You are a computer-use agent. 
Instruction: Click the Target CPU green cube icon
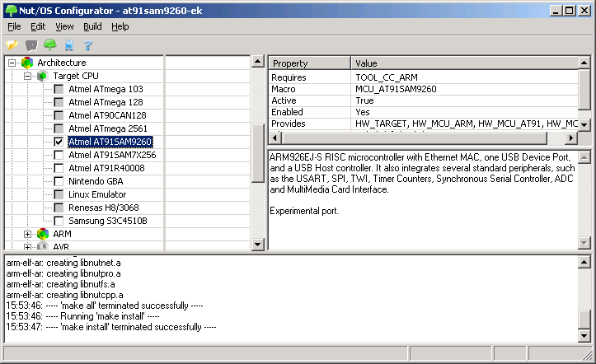43,76
